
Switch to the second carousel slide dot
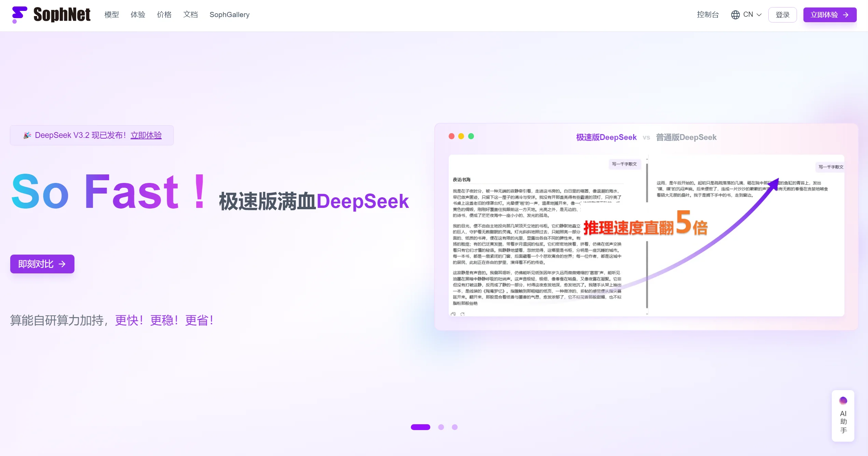pyautogui.click(x=441, y=427)
